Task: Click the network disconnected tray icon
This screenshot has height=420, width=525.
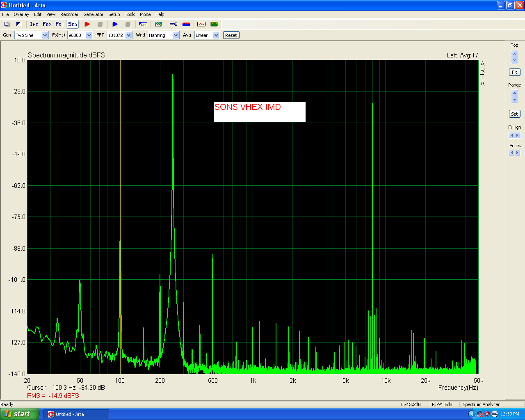Action: (x=479, y=414)
